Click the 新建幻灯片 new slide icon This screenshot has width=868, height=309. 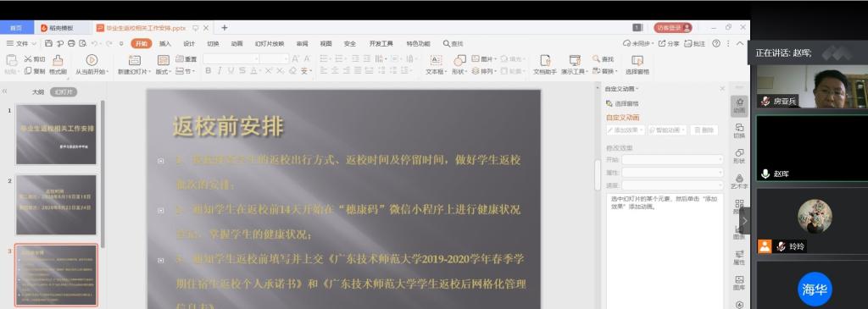pyautogui.click(x=135, y=60)
